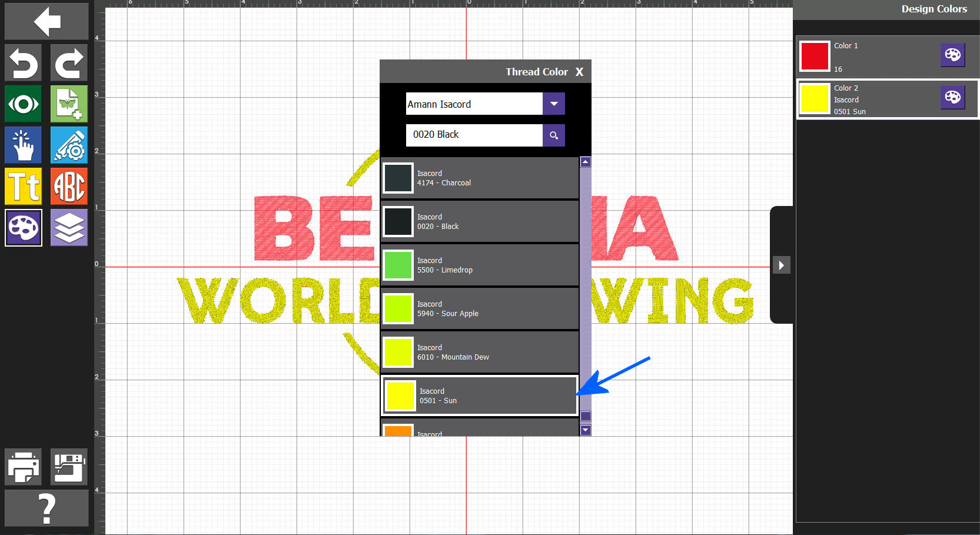Open the pencil and gear edit settings tool
Image resolution: width=980 pixels, height=535 pixels.
[69, 145]
